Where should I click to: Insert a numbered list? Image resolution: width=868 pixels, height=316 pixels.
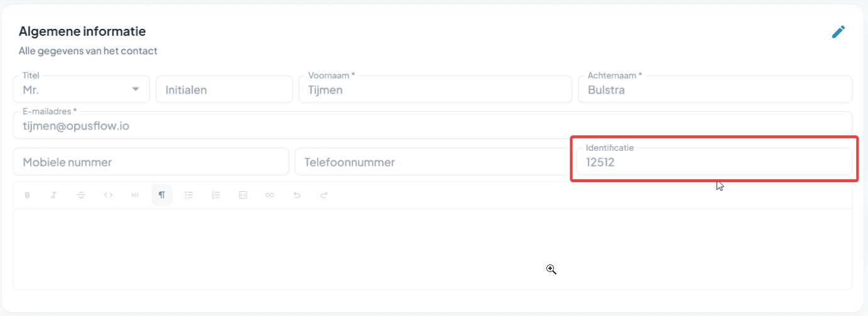coord(216,195)
